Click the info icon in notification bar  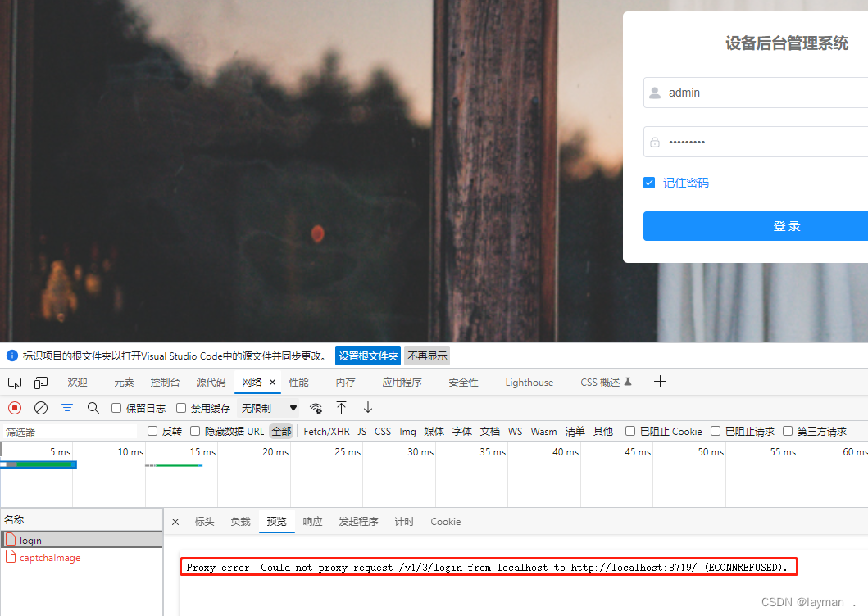(x=12, y=356)
